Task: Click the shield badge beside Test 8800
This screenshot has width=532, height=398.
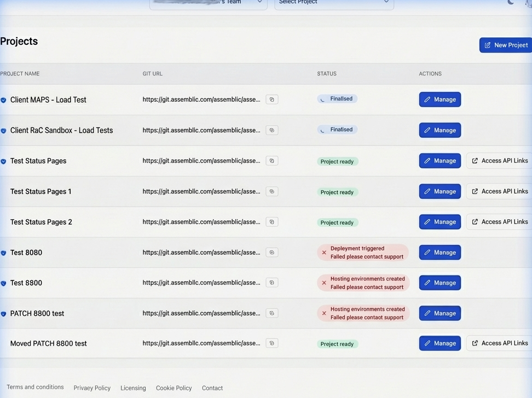Action: point(4,282)
